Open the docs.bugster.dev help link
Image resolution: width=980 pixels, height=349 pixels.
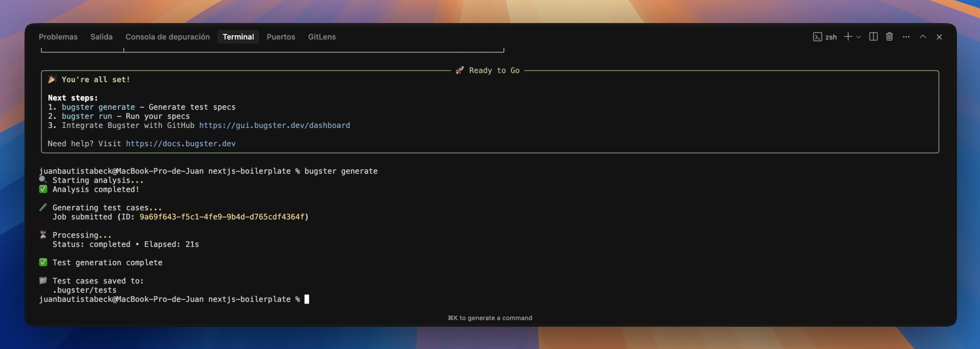point(180,144)
